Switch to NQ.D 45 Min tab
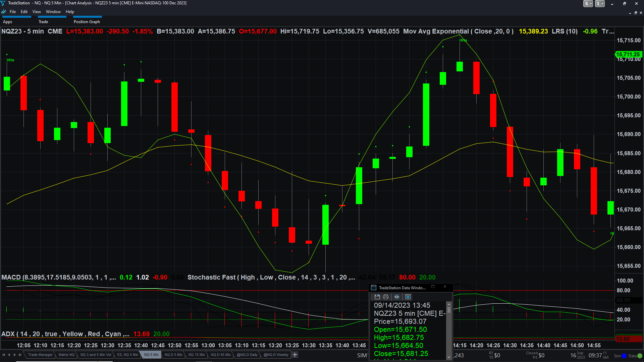The width and height of the screenshot is (644, 362). 221,355
